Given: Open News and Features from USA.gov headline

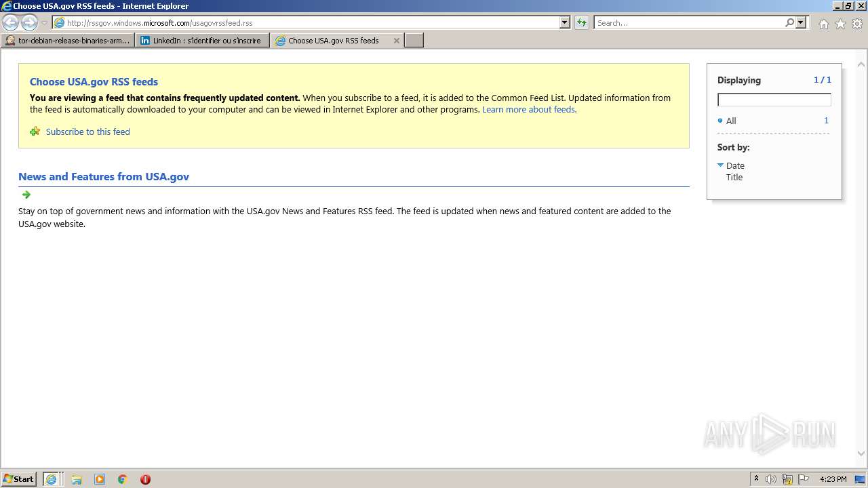Looking at the screenshot, I should click(x=104, y=176).
